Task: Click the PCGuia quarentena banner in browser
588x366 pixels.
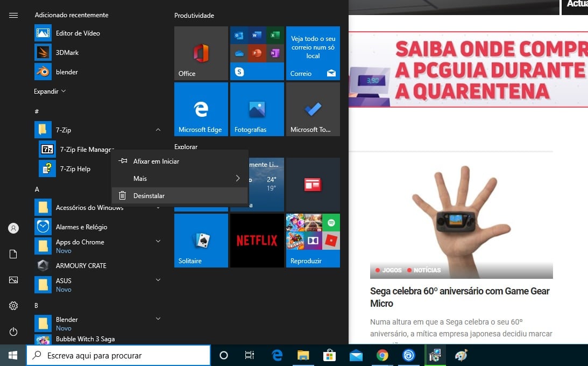Action: click(x=468, y=69)
